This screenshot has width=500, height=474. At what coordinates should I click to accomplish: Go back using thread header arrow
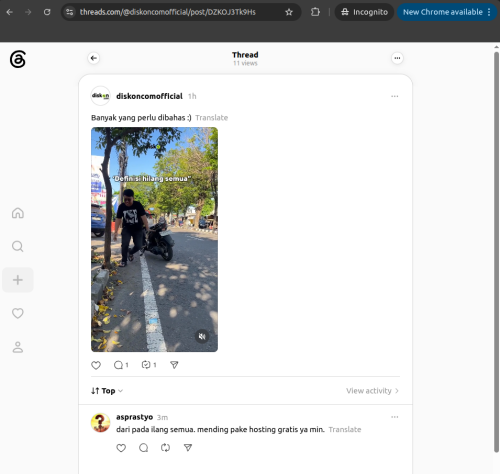click(94, 58)
